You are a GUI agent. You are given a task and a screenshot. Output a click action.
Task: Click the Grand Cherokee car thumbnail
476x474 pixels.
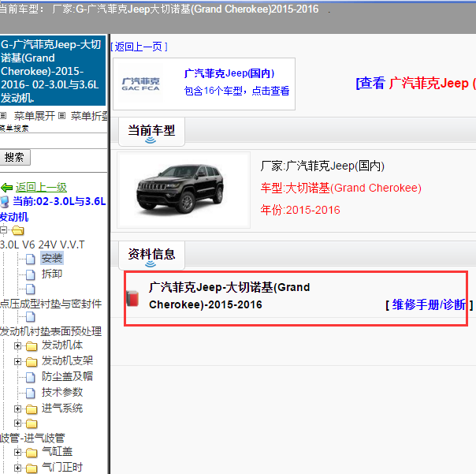[184, 190]
